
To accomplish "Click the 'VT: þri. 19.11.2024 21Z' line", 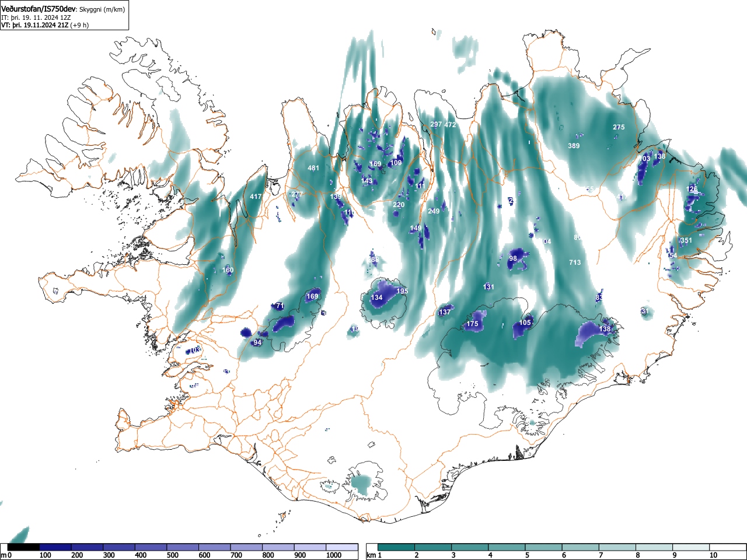I will coord(34,25).
